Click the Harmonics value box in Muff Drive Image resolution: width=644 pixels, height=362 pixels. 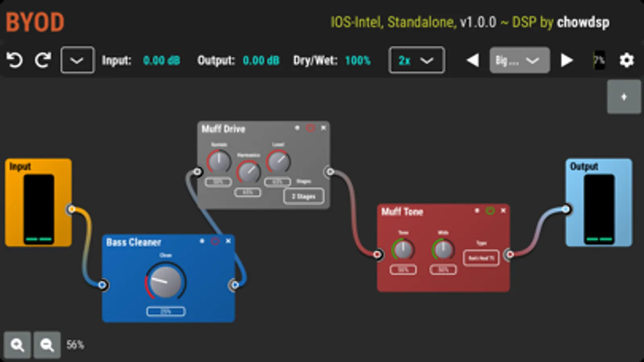pyautogui.click(x=248, y=192)
